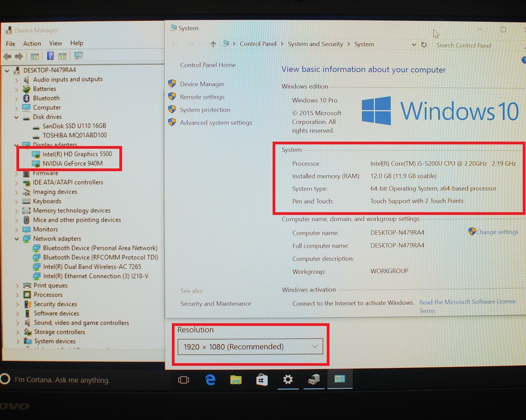
Task: Click System and Security breadcrumb
Action: [315, 44]
